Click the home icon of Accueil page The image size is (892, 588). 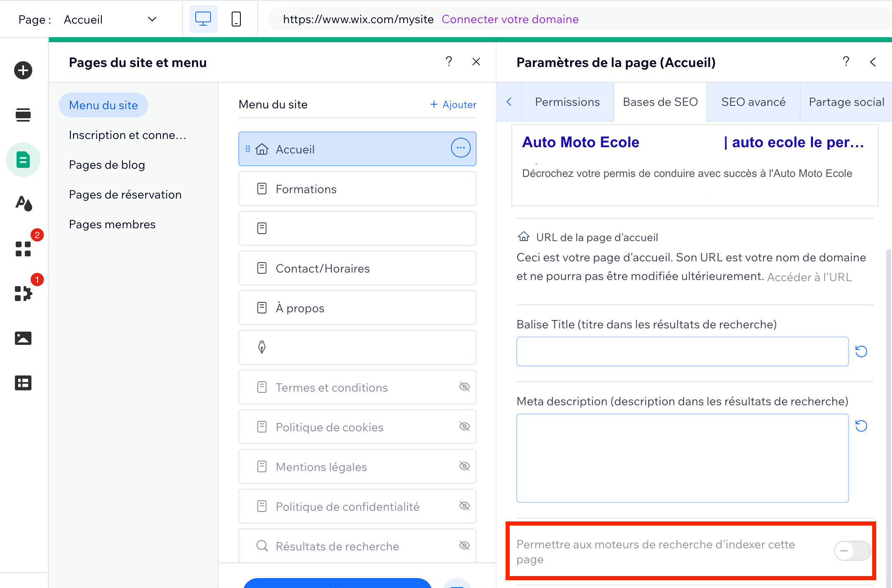[x=262, y=149]
